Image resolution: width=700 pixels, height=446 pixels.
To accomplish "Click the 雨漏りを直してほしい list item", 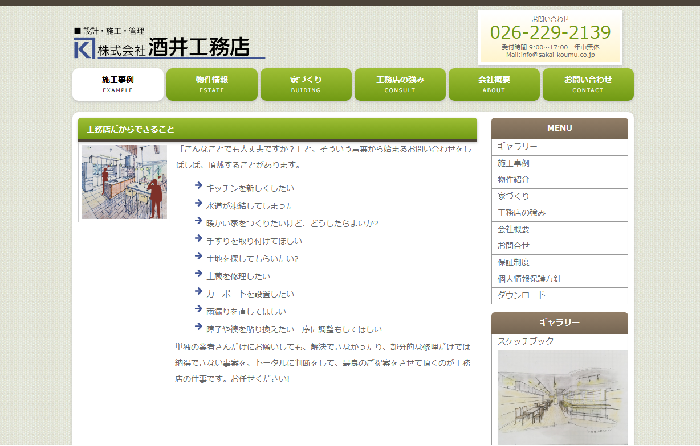I will (x=246, y=312).
